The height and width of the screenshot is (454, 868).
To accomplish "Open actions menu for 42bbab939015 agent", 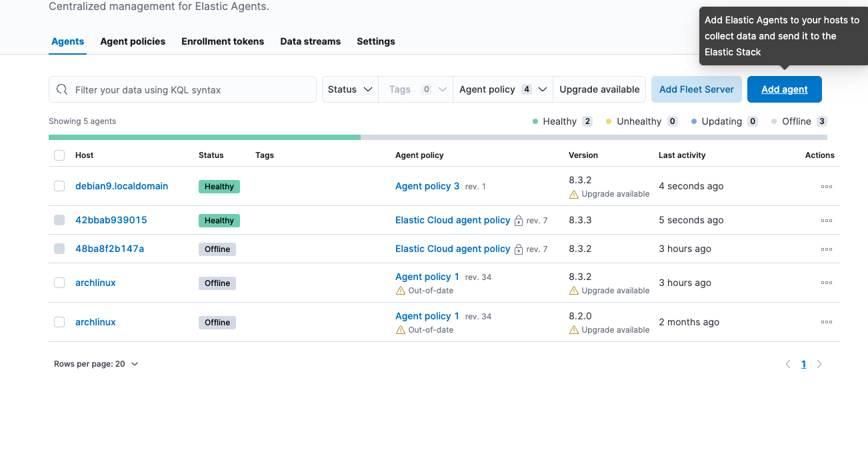I will pos(827,221).
